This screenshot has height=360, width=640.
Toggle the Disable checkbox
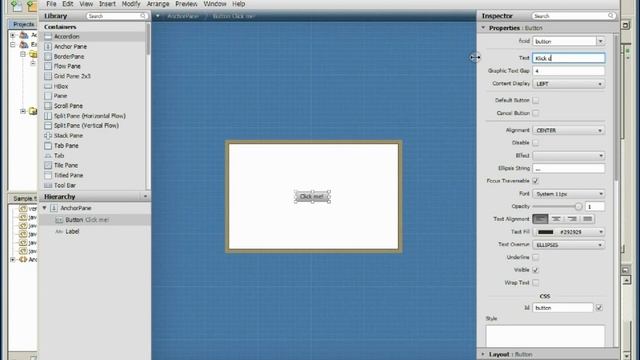[x=536, y=143]
